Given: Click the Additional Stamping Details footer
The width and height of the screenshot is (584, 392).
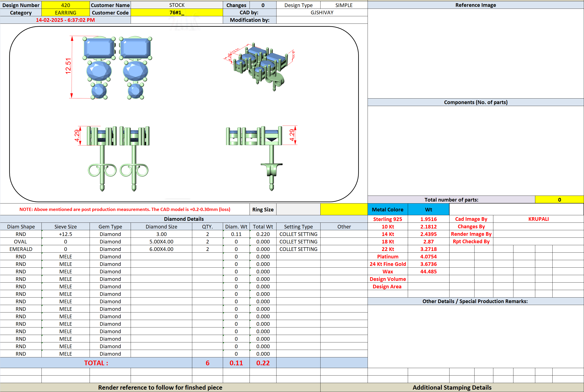Looking at the screenshot, I should point(452,388).
